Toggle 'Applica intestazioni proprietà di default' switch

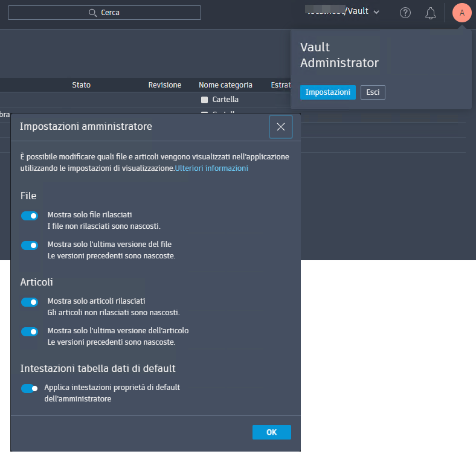30,388
